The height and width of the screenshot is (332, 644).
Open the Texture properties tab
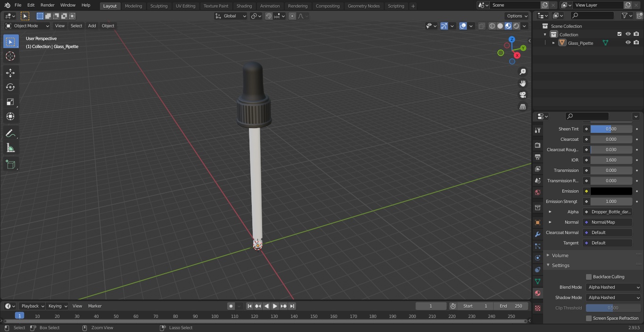537,308
